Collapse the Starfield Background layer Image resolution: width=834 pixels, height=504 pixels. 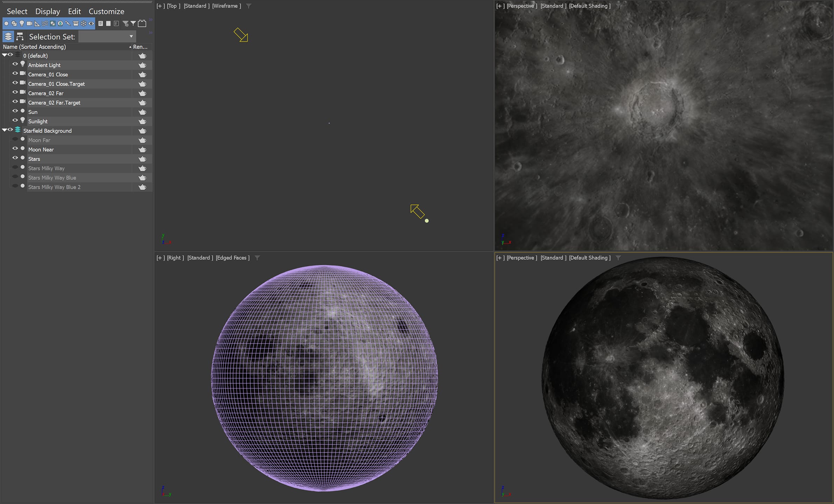coord(4,130)
